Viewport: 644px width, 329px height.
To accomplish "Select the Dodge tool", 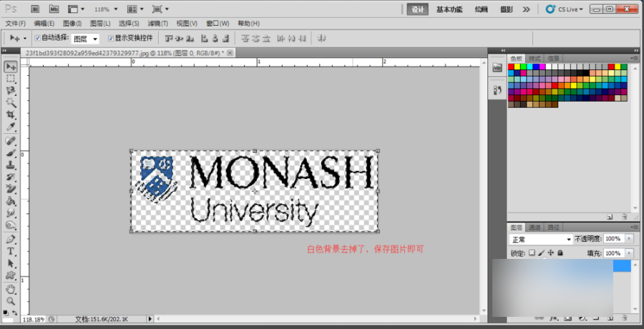I will click(x=11, y=225).
